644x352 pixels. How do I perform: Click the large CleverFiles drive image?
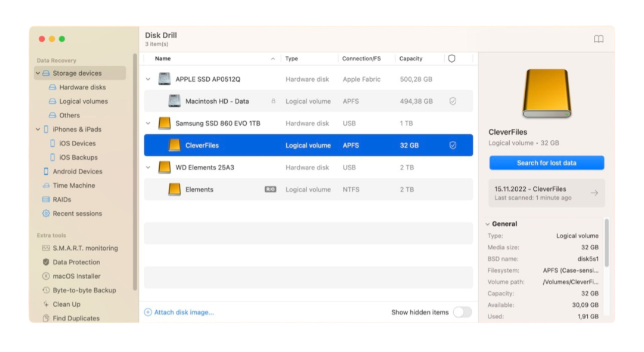[x=547, y=94]
